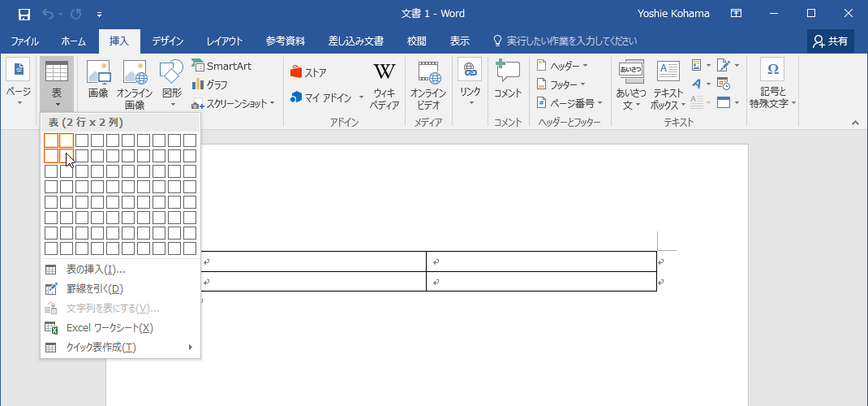Switch to the 表示 tab
The image size is (868, 406).
459,41
